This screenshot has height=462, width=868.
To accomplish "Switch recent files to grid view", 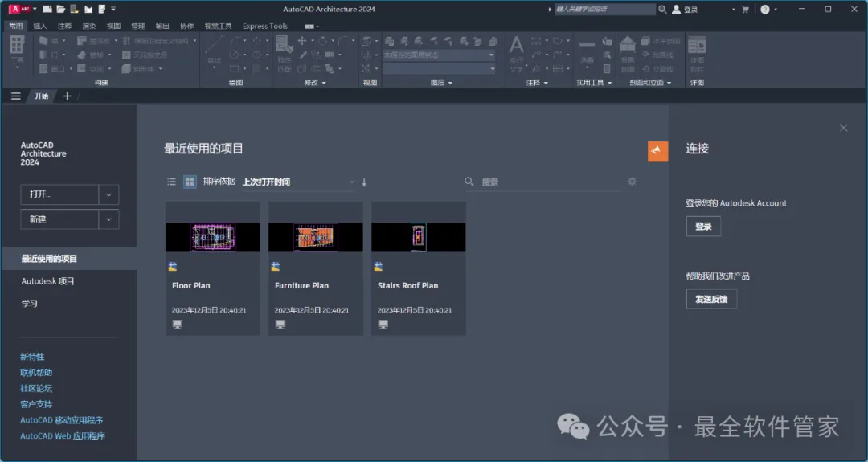I will (190, 182).
